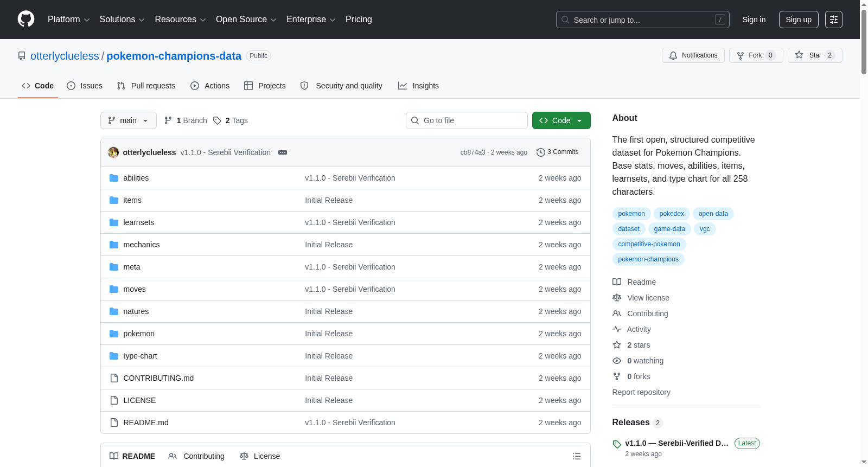Show the License tab in README panel
868x467 pixels.
260,456
